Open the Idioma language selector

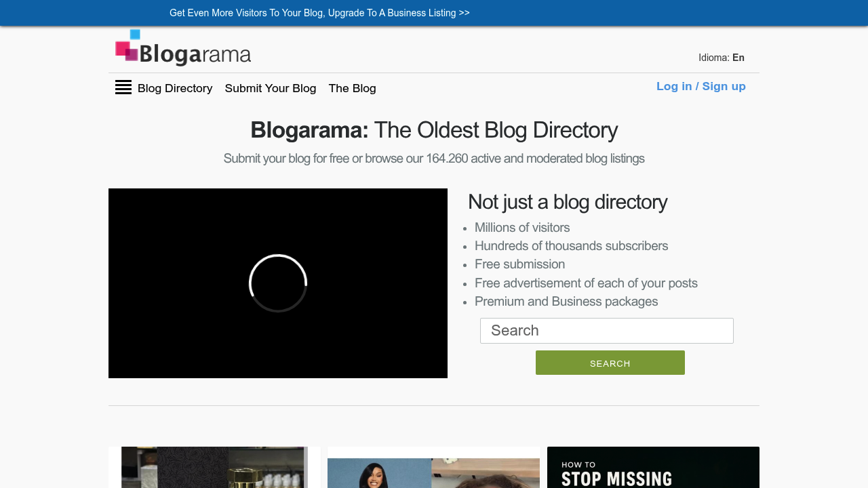tap(722, 58)
